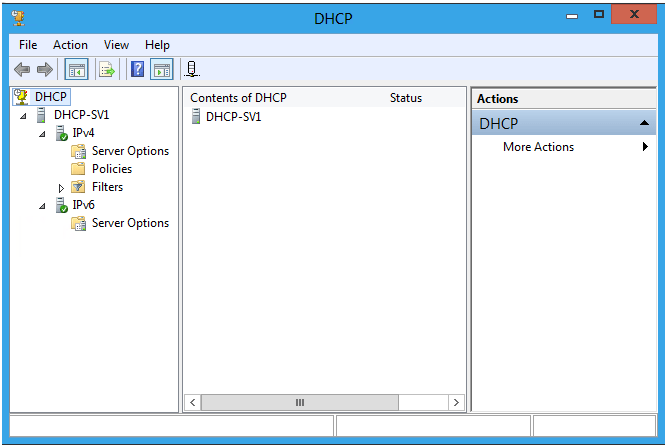This screenshot has height=447, width=667.
Task: Select the IPv6 tree item
Action: 83,205
